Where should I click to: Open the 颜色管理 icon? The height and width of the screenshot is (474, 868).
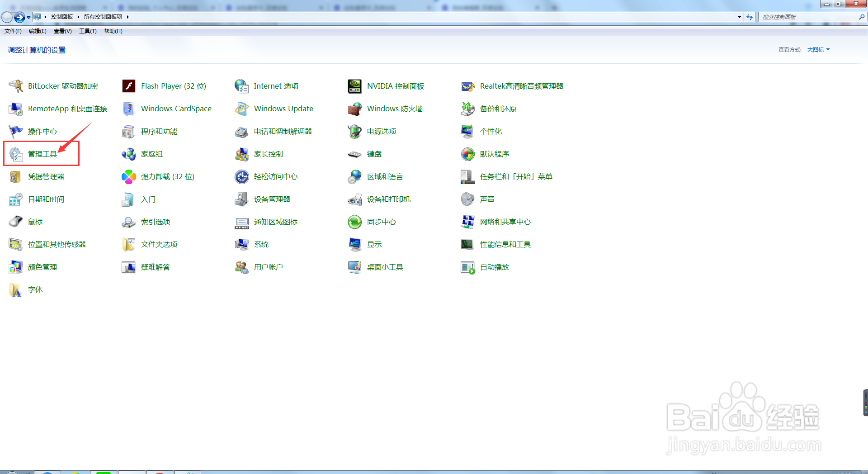[16, 267]
